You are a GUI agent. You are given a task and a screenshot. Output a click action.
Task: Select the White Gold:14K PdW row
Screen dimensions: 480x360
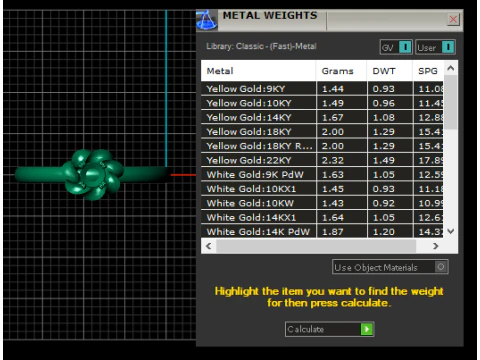point(322,232)
